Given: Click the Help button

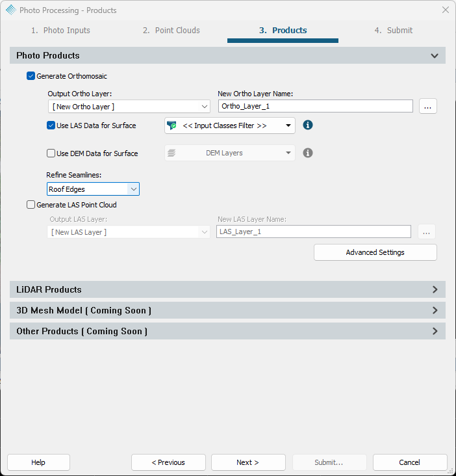Looking at the screenshot, I should [x=38, y=462].
